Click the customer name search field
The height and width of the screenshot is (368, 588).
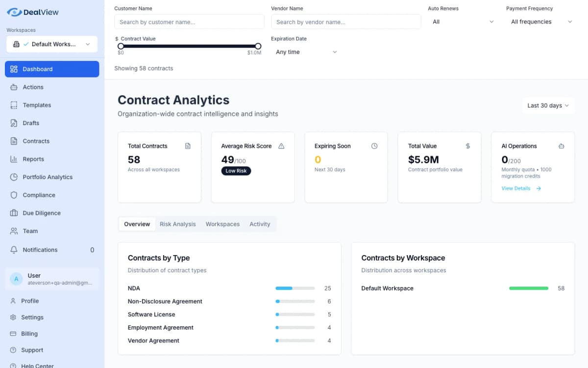[189, 22]
